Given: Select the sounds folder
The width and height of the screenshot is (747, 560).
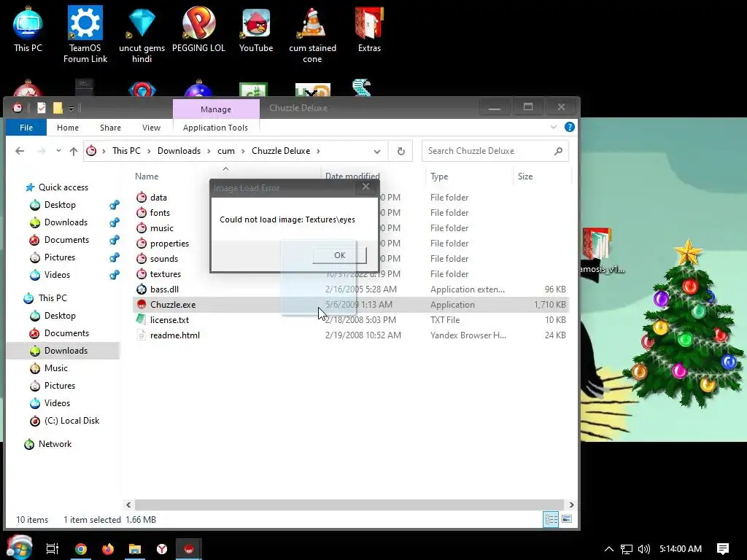Looking at the screenshot, I should click(164, 259).
